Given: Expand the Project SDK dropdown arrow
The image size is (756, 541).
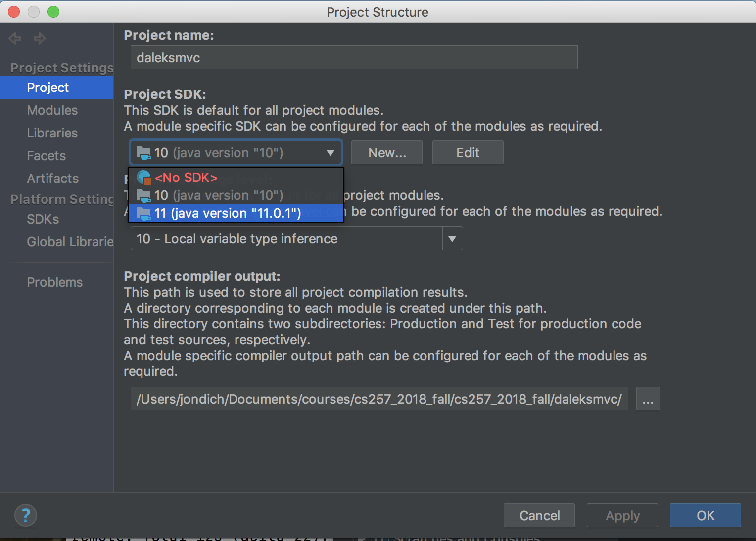Looking at the screenshot, I should (x=331, y=153).
